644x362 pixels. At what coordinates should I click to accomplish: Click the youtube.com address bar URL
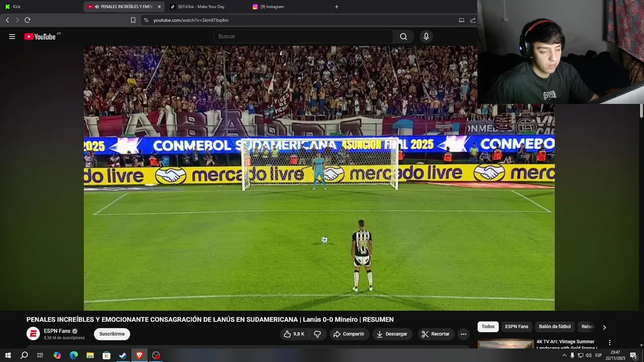pos(191,20)
